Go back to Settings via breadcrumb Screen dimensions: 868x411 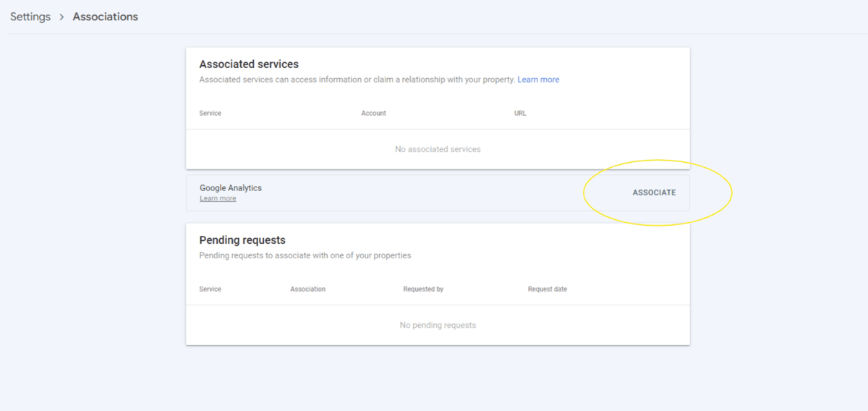tap(30, 17)
